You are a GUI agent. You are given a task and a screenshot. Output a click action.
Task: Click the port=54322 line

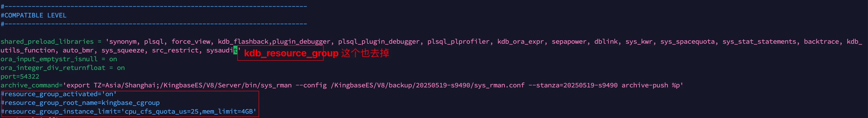click(20, 76)
